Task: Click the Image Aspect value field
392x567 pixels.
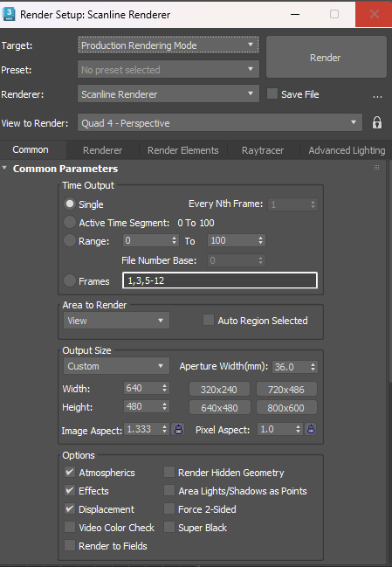Action: click(142, 429)
